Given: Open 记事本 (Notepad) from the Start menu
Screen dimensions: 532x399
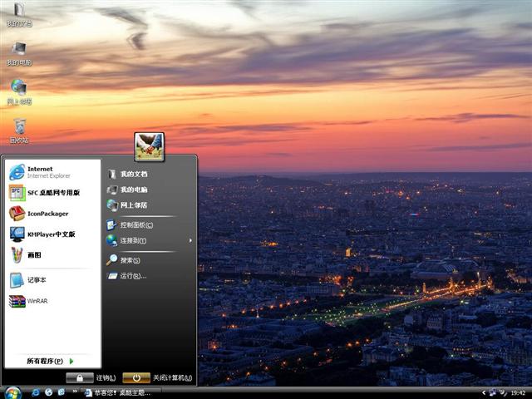Looking at the screenshot, I should tap(37, 280).
